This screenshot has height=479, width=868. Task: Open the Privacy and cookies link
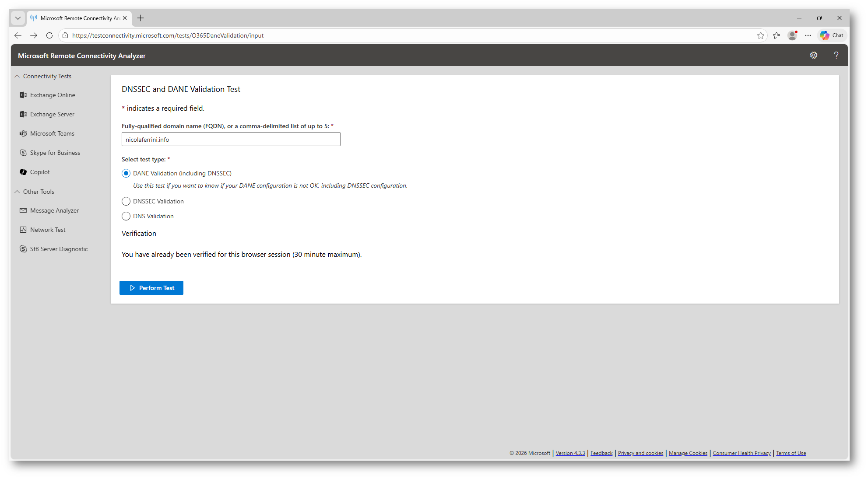click(x=640, y=453)
